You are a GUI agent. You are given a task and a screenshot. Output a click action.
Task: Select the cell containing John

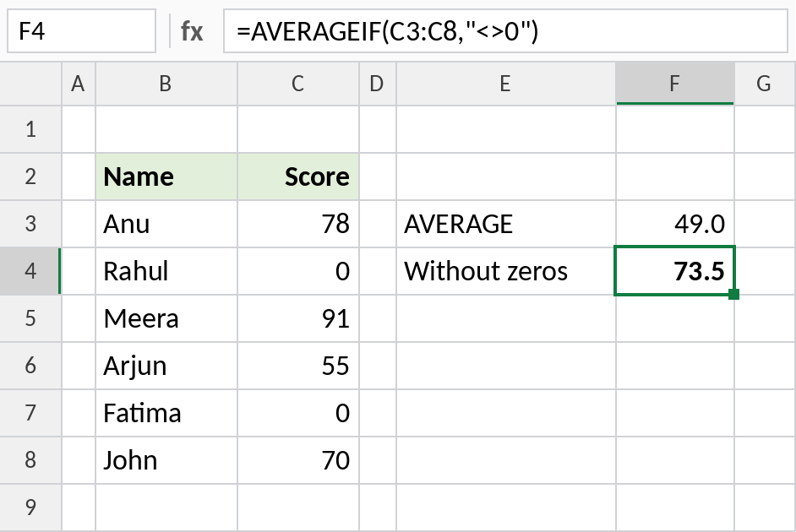coord(166,459)
